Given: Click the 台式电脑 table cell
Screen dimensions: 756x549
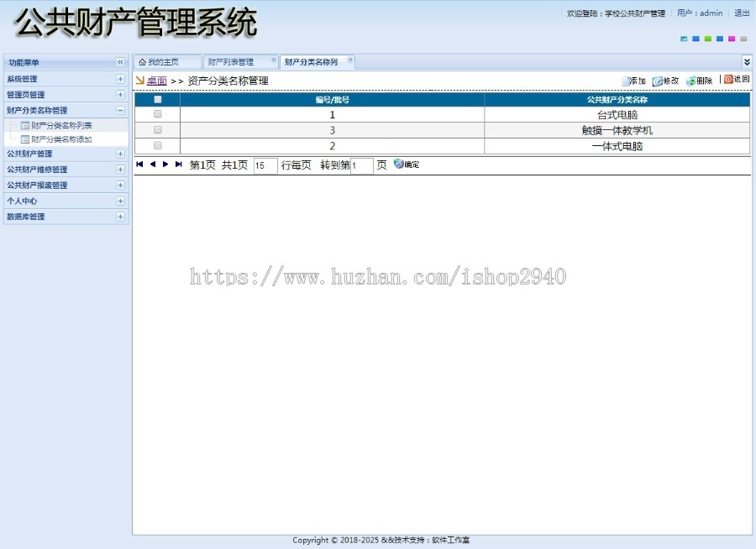Looking at the screenshot, I should tap(617, 115).
